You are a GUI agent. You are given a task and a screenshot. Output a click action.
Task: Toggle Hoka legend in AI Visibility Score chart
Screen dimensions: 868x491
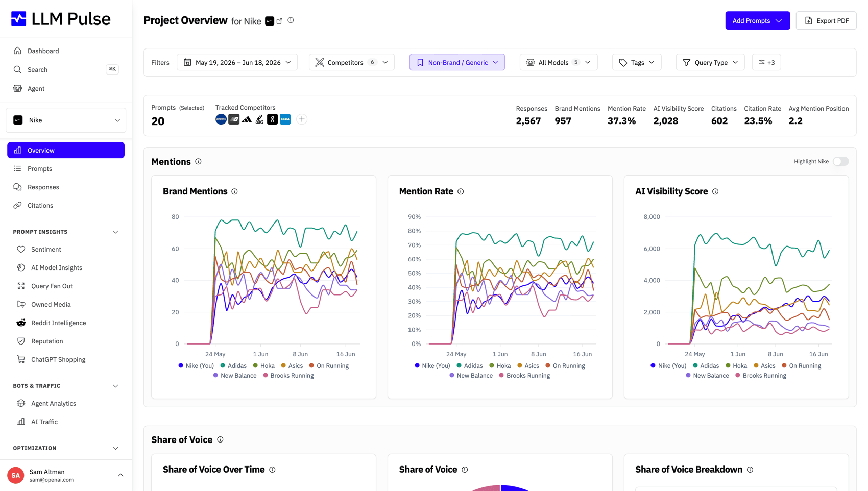[x=736, y=366]
